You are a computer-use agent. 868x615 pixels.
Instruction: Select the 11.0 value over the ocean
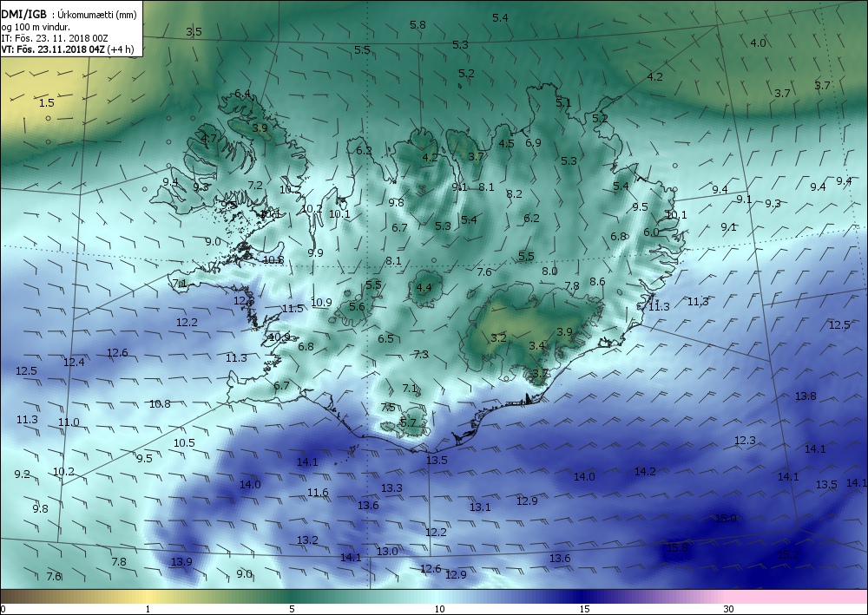point(69,422)
